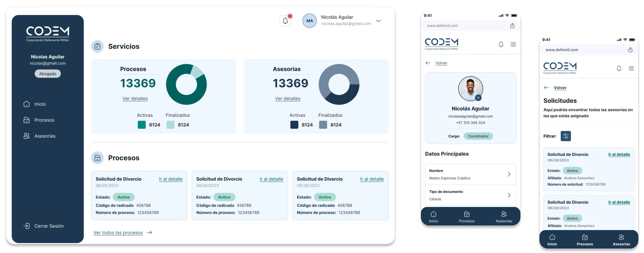The image size is (644, 253).
Task: Open notification bell in profile phone header
Action: (x=501, y=44)
